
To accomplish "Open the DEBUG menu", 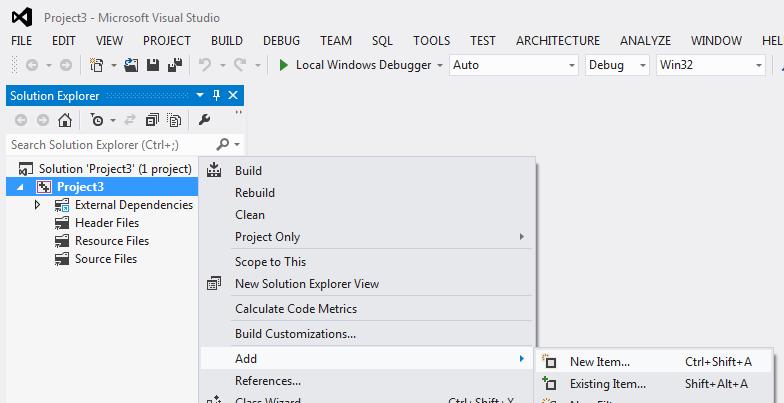I will pos(282,40).
